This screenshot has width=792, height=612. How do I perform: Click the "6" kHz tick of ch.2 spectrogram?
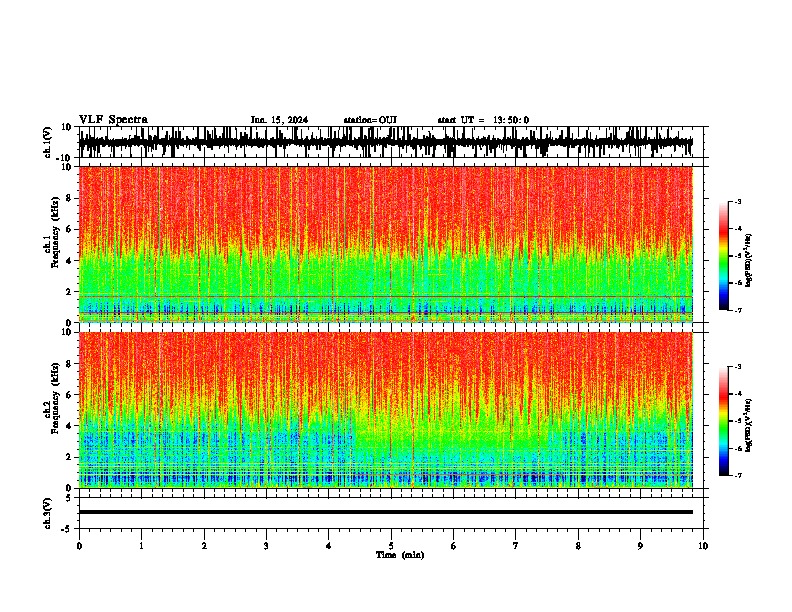tap(70, 395)
